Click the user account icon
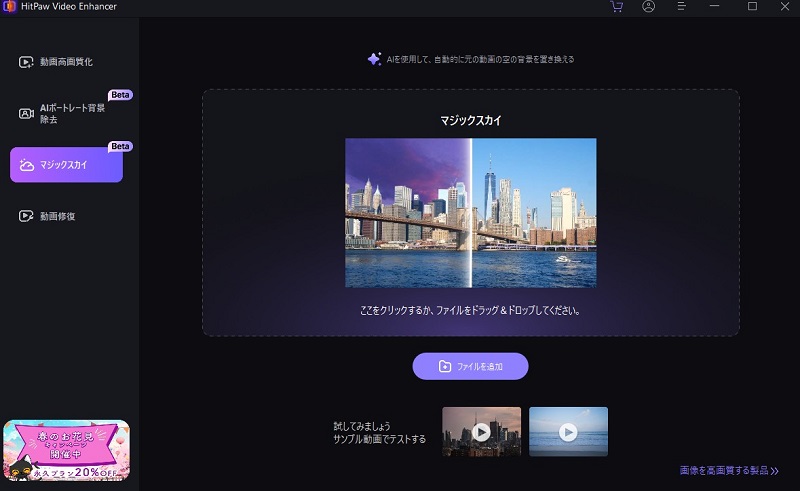800x491 pixels. [x=649, y=7]
